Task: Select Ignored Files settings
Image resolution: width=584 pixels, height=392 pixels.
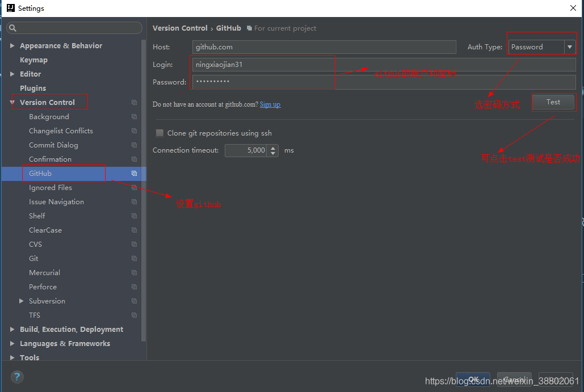Action: (x=51, y=188)
